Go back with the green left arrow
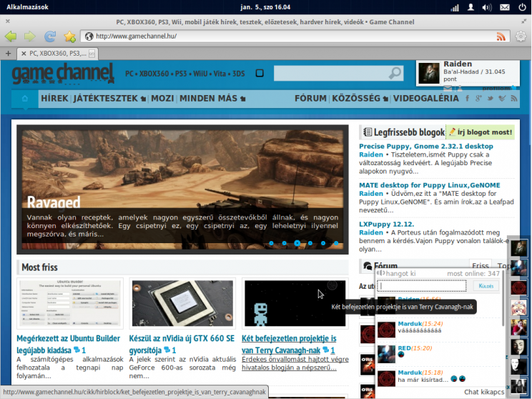The width and height of the screenshot is (532, 399). [11, 36]
